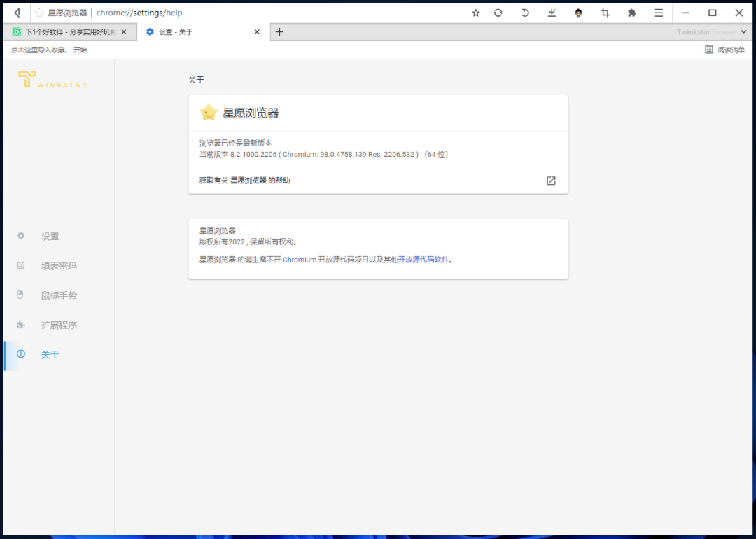Viewport: 756px width, 539px height.
Task: Open the downloads icon
Action: (x=553, y=13)
